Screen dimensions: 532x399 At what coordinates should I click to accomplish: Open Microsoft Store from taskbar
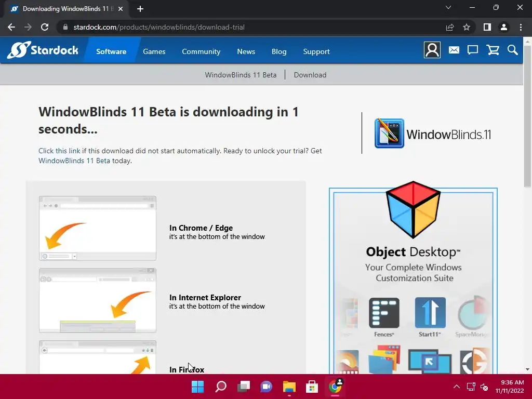click(312, 387)
